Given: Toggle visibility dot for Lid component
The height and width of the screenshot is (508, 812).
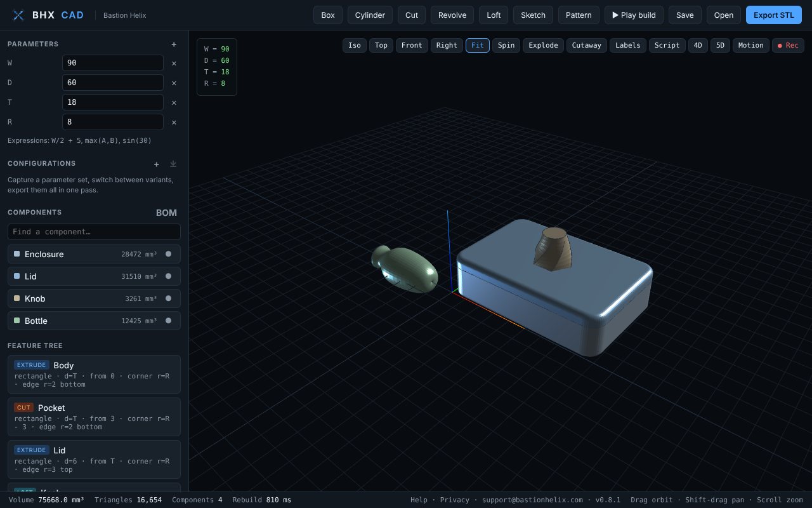Looking at the screenshot, I should click(x=168, y=276).
